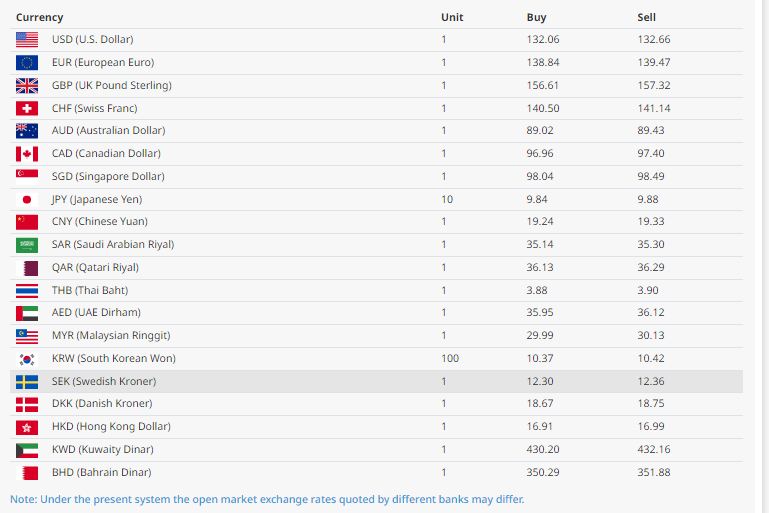This screenshot has width=769, height=513.
Task: Click the Unit column header
Action: pos(452,17)
